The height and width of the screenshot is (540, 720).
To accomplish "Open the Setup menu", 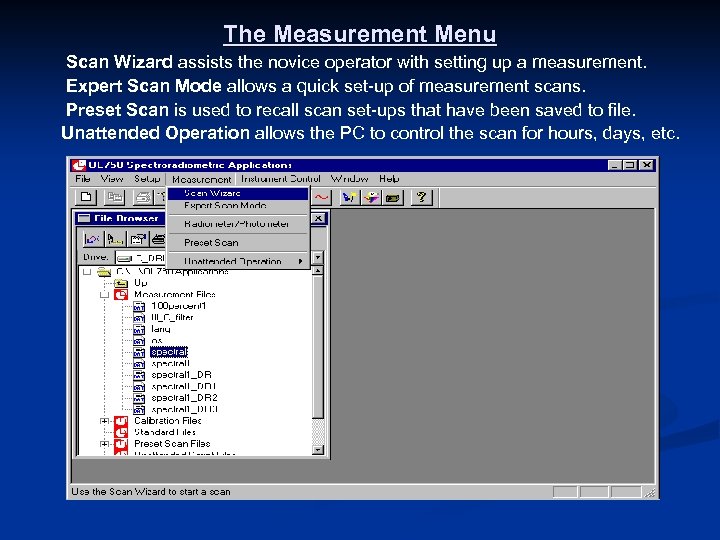I will (147, 179).
